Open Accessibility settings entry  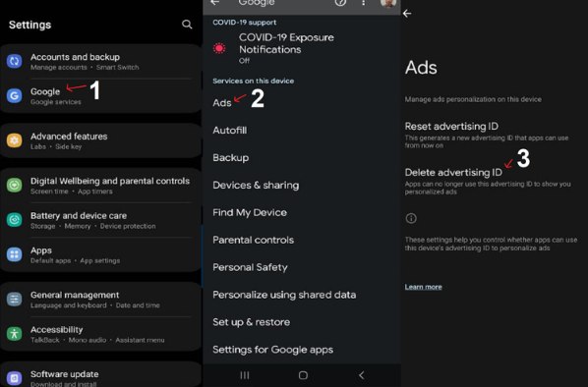101,334
